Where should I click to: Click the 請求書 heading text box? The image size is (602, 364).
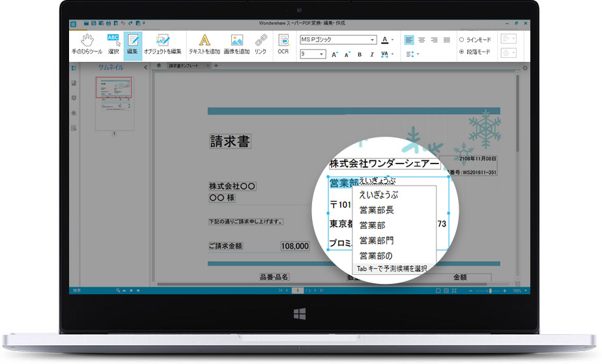(230, 141)
